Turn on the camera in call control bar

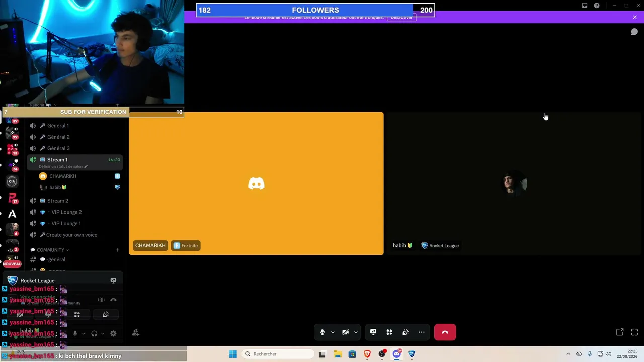pyautogui.click(x=345, y=332)
